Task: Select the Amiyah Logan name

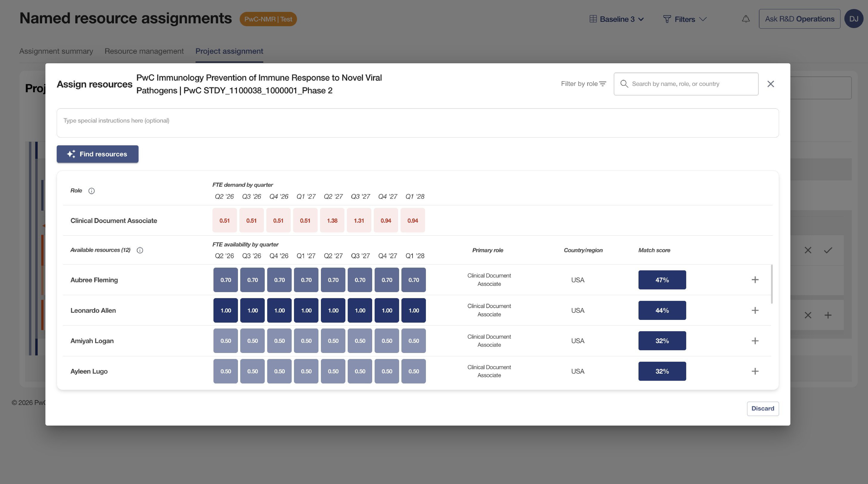Action: (92, 341)
